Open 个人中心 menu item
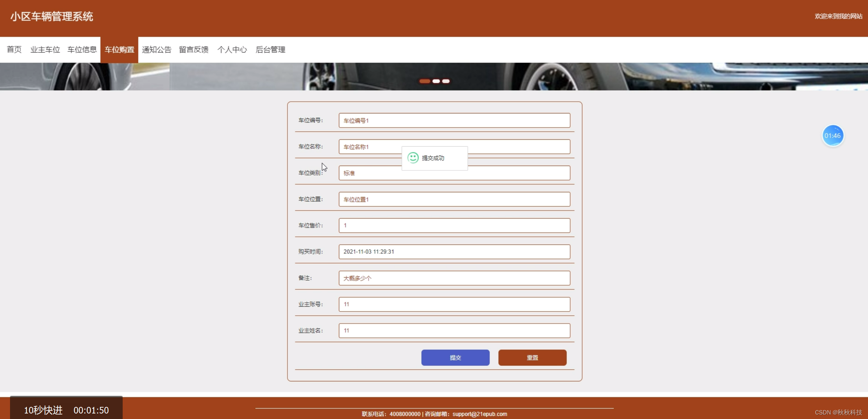 pyautogui.click(x=232, y=50)
